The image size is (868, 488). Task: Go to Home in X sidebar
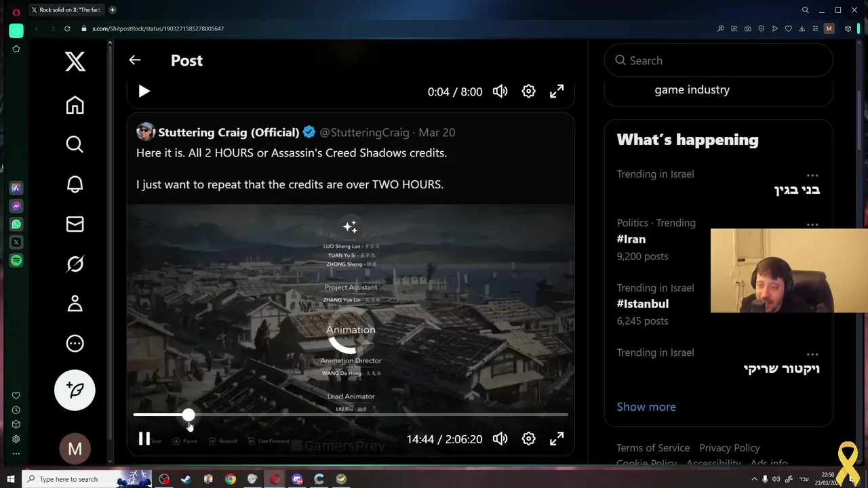coord(75,105)
